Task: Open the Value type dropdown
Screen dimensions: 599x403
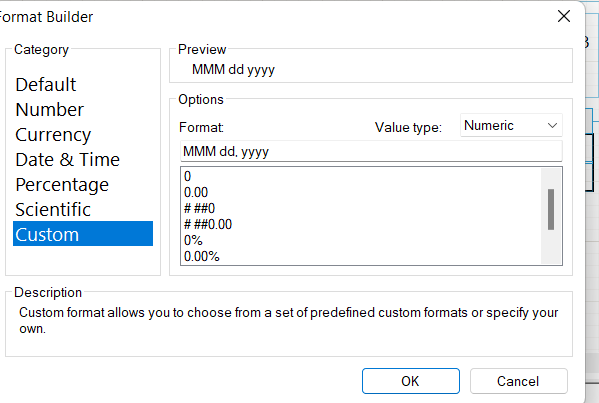Action: pos(511,125)
